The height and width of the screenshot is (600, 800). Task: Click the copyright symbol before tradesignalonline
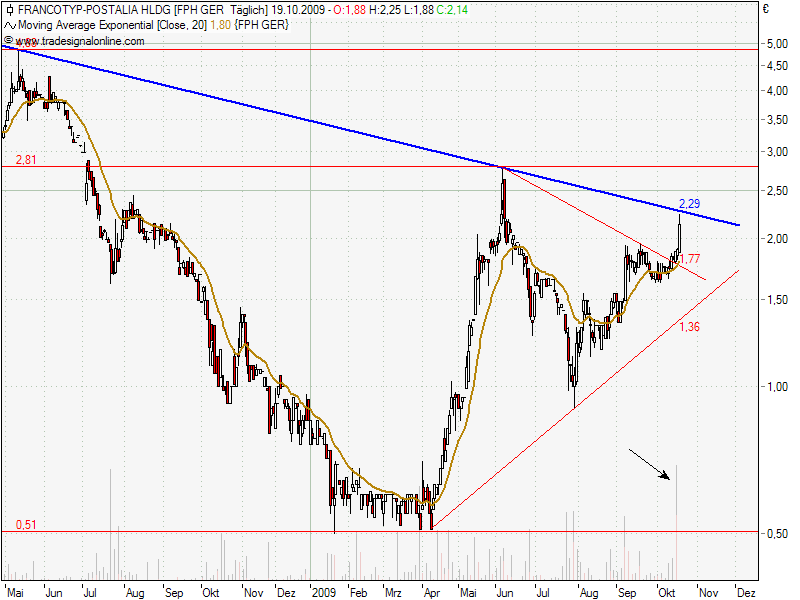pyautogui.click(x=8, y=41)
